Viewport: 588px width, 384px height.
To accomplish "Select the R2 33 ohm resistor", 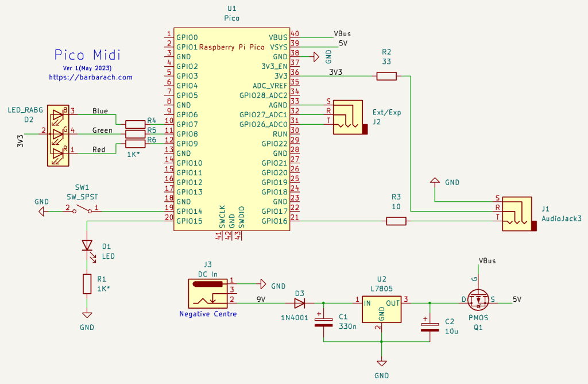I will click(x=386, y=76).
